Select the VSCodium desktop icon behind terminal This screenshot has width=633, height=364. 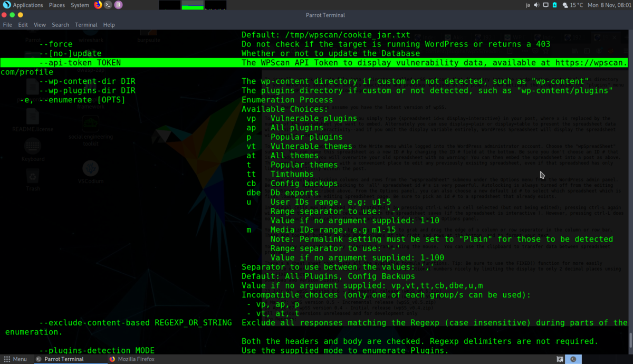point(91,171)
